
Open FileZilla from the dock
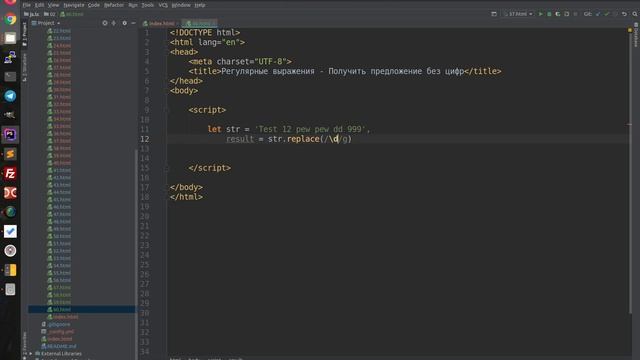10,173
